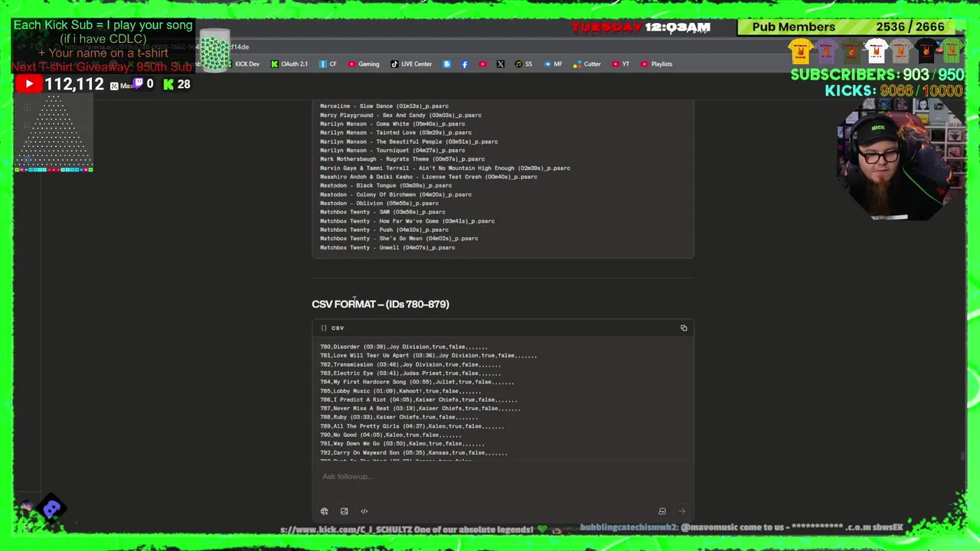
Task: Select Mastodon - Black Tongue line
Action: tap(386, 186)
